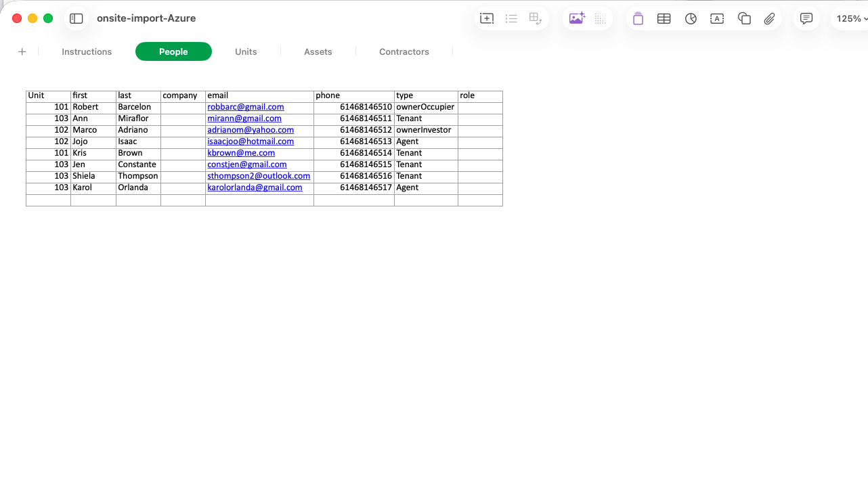868x488 pixels.
Task: Go to the Contractors sheet tab
Action: [x=404, y=51]
